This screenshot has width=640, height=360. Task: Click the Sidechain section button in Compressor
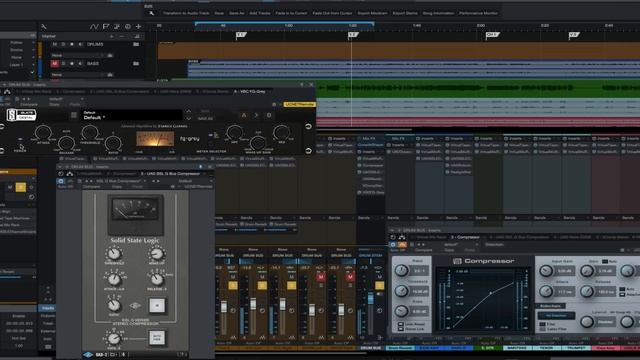coord(551,306)
